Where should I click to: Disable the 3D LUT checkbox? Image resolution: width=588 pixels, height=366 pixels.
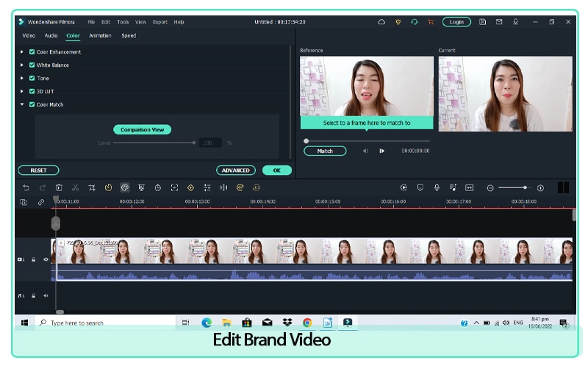[x=32, y=91]
